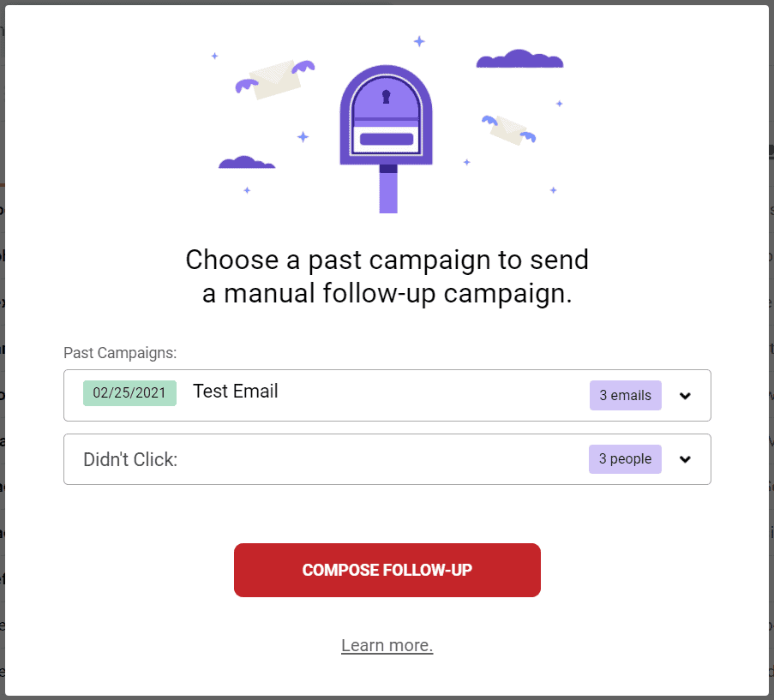Screen dimensions: 774x700
Task: Click the large purple cloud at top right
Action: point(519,59)
